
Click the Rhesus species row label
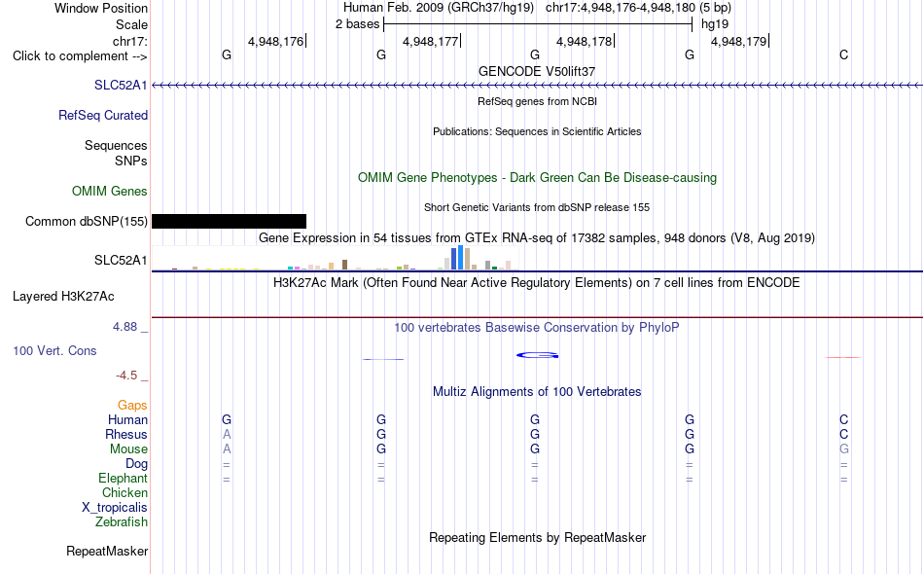[126, 434]
